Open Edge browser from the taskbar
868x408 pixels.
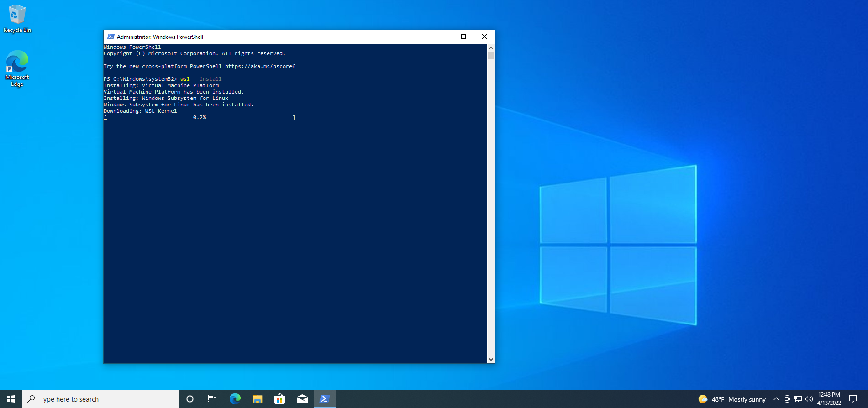point(235,399)
